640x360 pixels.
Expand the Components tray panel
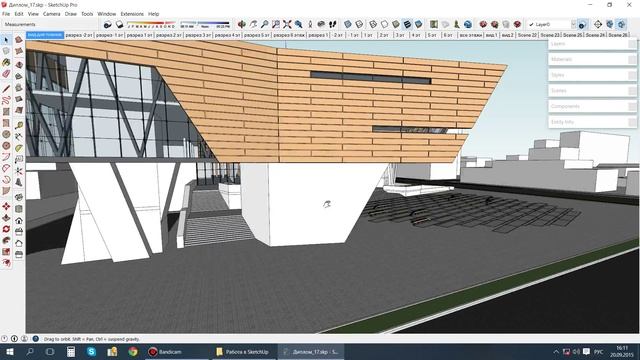592,107
